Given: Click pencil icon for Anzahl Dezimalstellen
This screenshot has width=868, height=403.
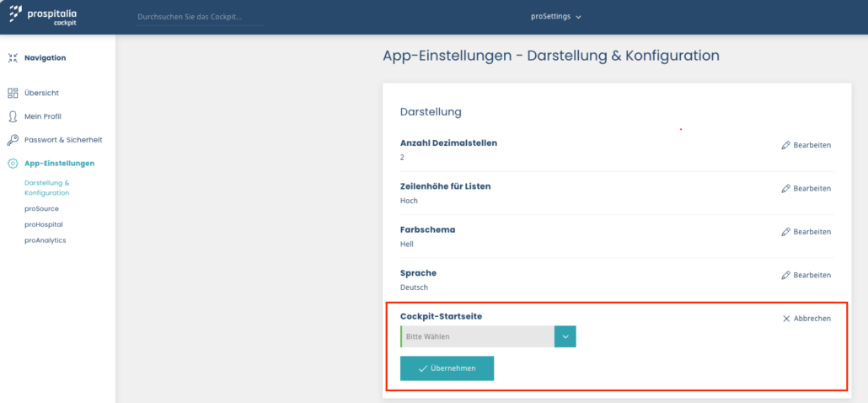Looking at the screenshot, I should click(785, 146).
